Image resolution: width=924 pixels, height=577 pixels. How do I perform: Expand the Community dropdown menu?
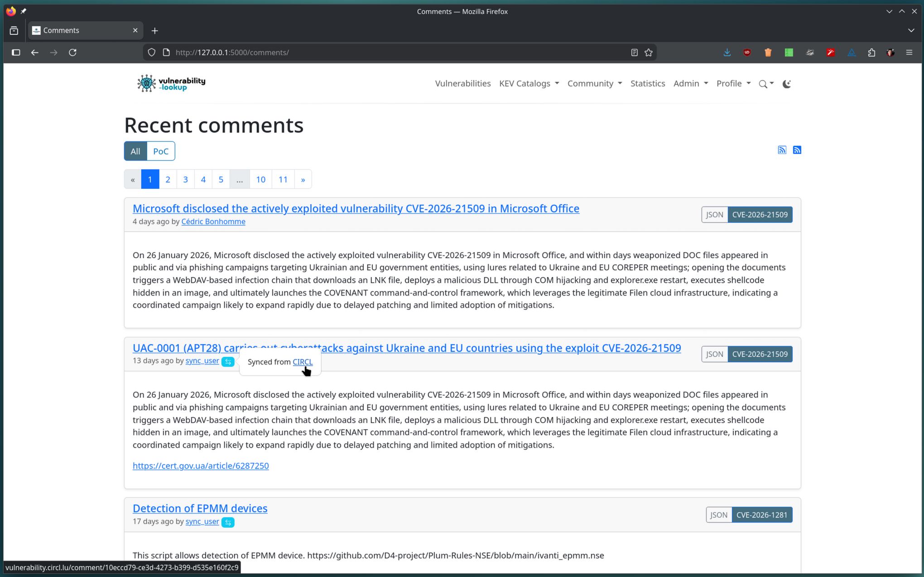coord(594,83)
